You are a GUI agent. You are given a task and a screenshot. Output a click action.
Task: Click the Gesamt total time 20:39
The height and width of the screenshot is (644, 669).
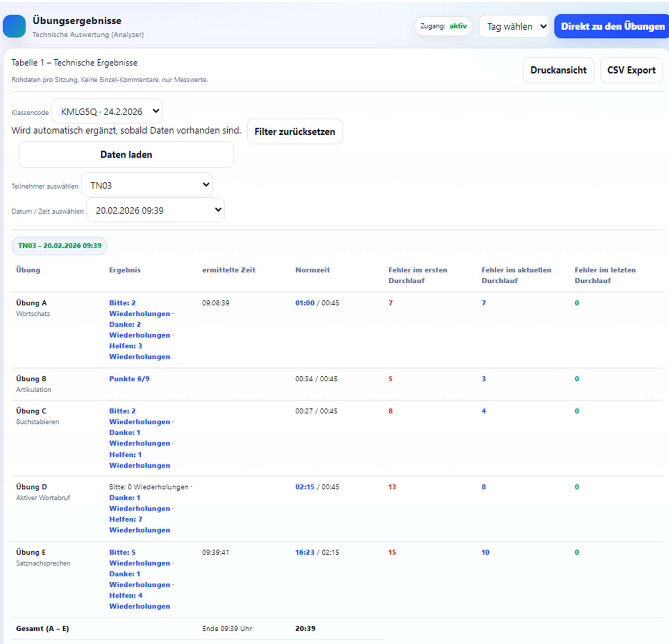tap(305, 628)
